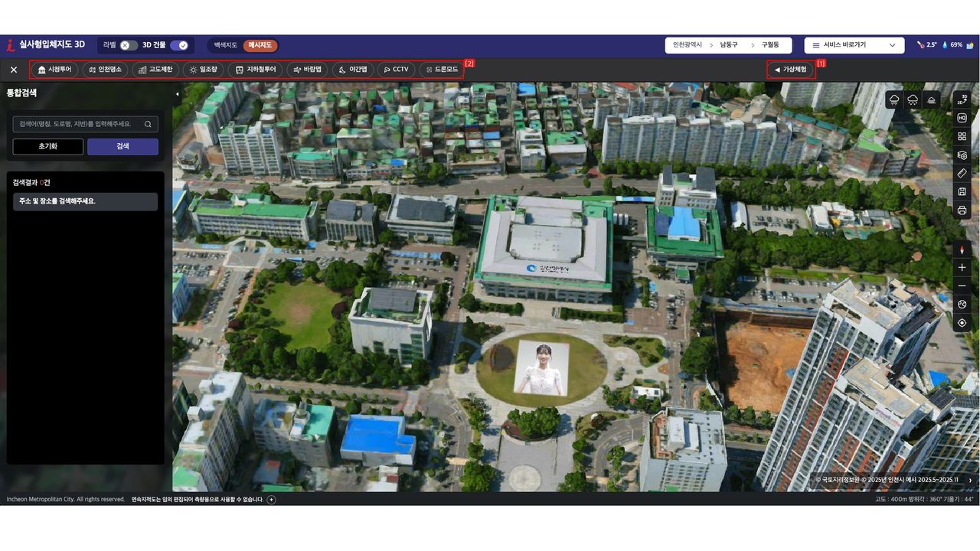Open the 서비스 바로가기 dropdown

853,45
